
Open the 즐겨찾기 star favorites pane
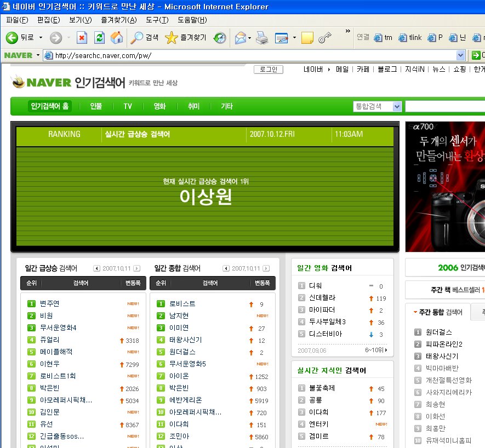186,38
